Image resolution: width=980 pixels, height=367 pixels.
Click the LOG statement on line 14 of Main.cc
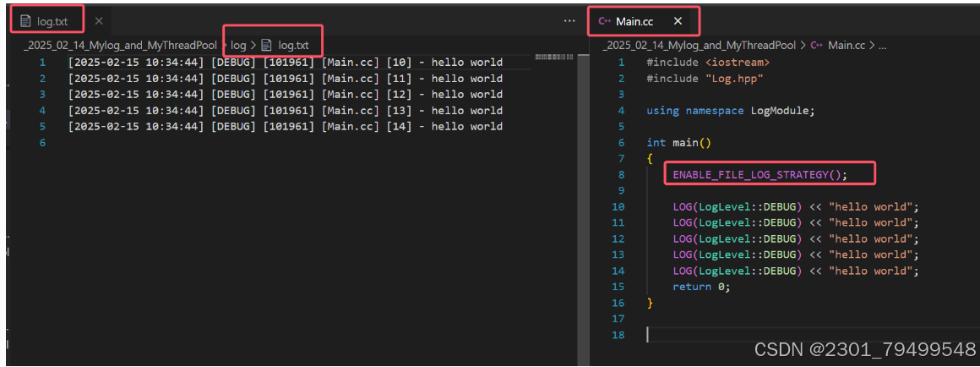[x=796, y=271]
